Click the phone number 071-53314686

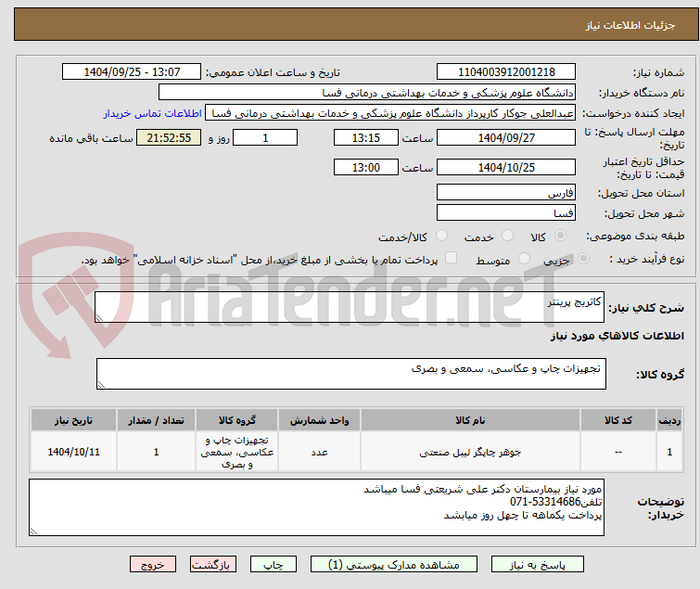point(545,502)
